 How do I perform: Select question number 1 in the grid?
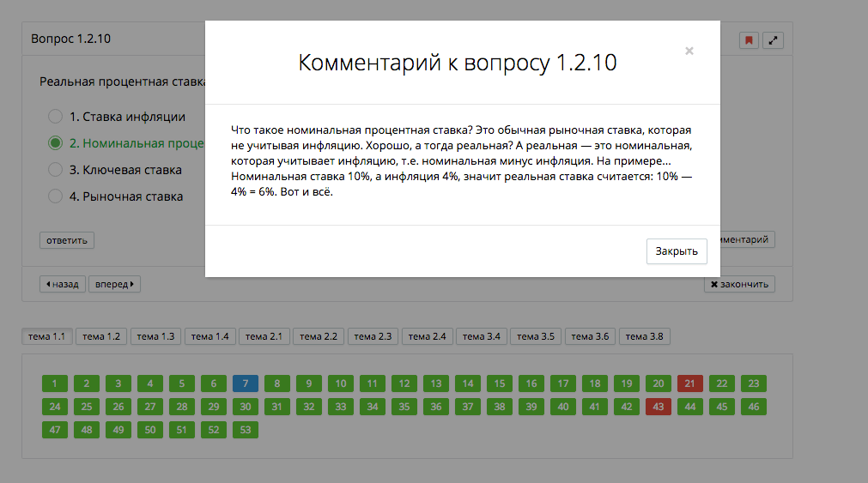[55, 383]
